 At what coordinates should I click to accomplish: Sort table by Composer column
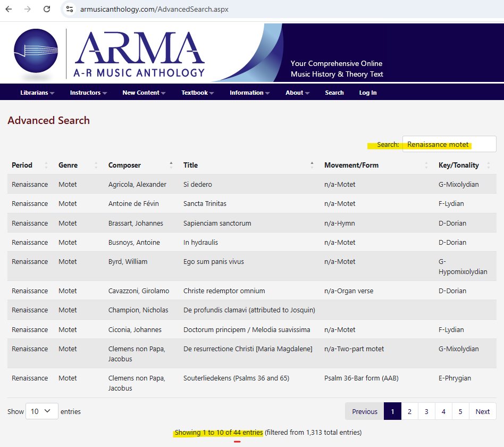[x=140, y=165]
